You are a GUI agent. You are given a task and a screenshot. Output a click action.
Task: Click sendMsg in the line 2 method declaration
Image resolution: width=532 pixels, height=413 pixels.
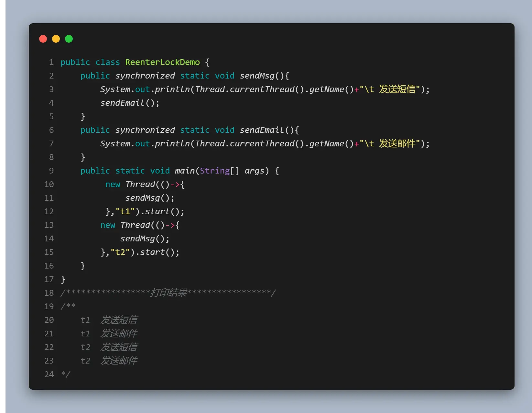click(x=257, y=76)
